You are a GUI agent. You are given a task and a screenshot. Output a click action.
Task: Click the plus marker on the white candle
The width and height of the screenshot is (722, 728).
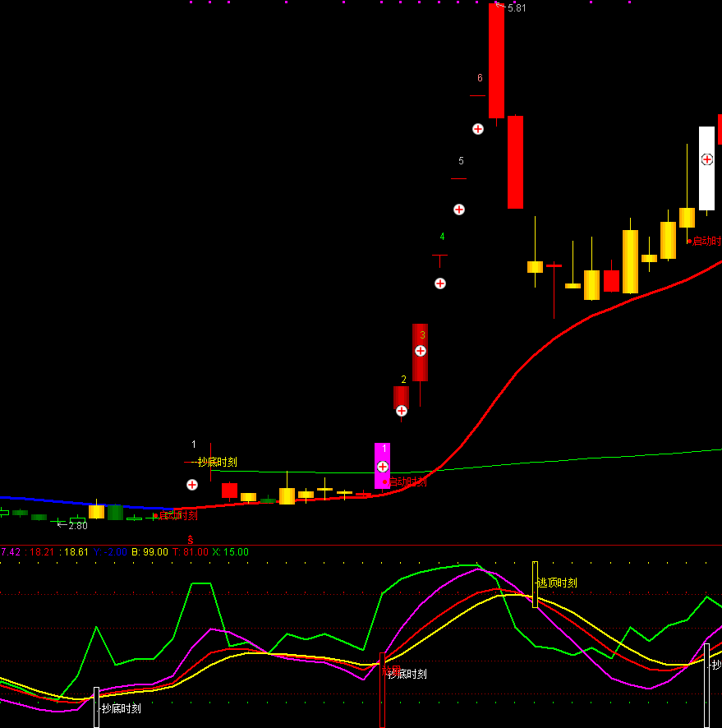coord(707,159)
